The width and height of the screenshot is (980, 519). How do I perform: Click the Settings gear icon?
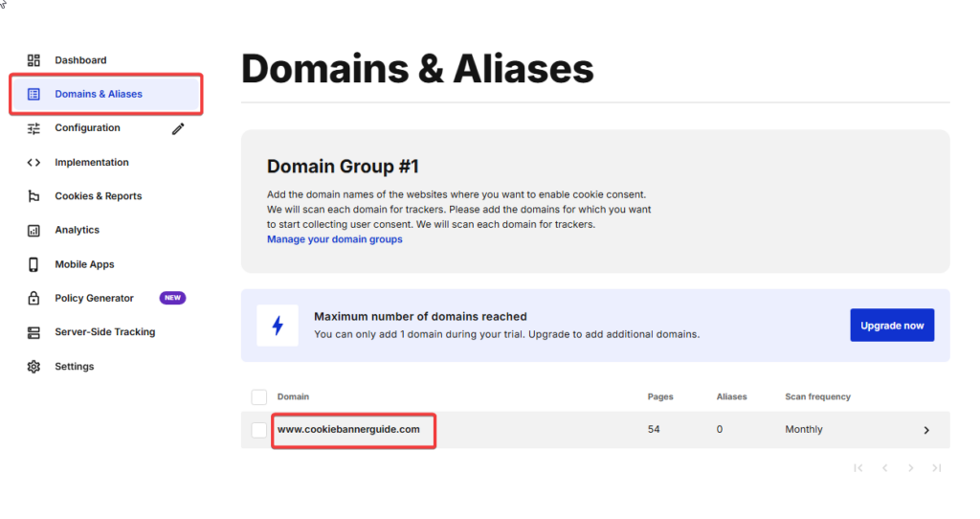pyautogui.click(x=33, y=367)
